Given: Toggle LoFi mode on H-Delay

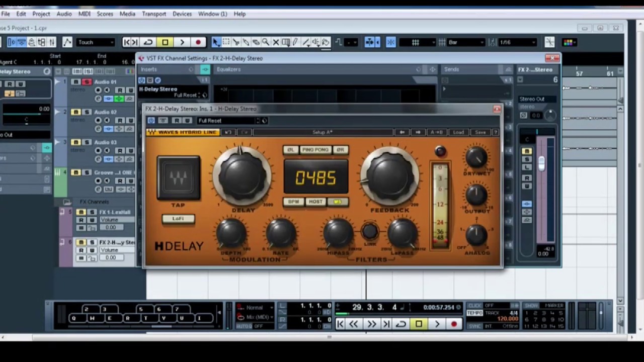Looking at the screenshot, I should [178, 219].
